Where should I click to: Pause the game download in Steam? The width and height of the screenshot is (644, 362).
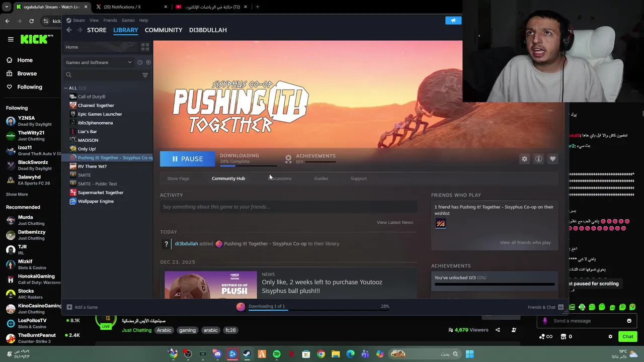click(x=187, y=159)
